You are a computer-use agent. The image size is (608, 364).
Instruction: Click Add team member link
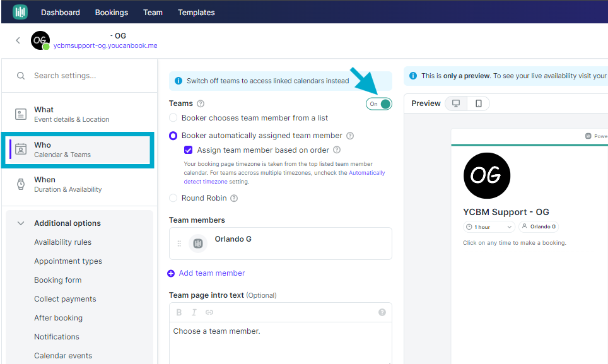pyautogui.click(x=212, y=273)
